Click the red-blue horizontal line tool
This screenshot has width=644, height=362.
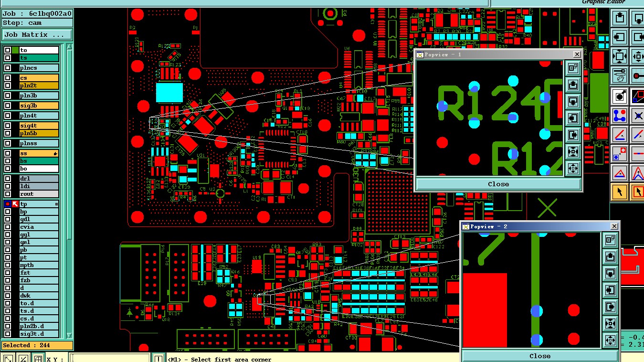[x=638, y=154]
